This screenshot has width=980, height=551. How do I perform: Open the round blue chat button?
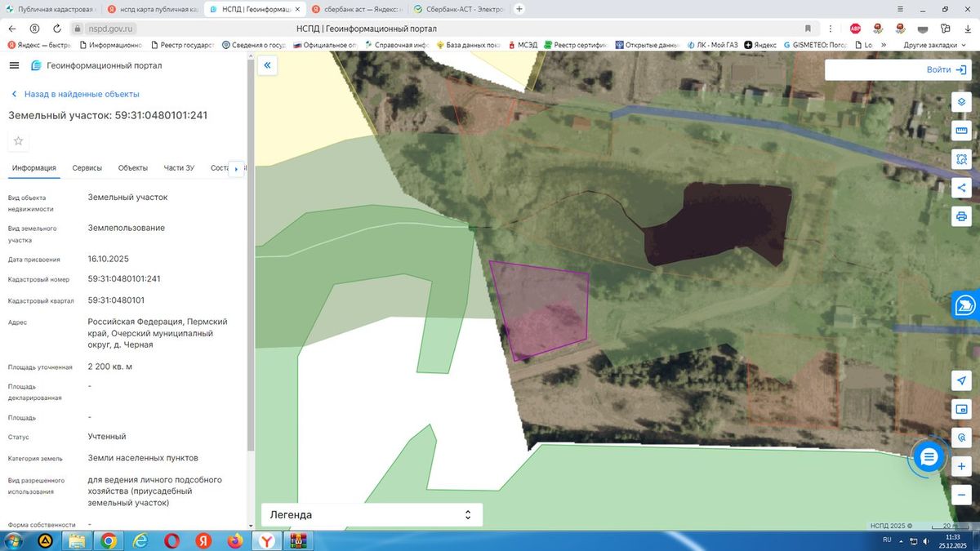[929, 457]
